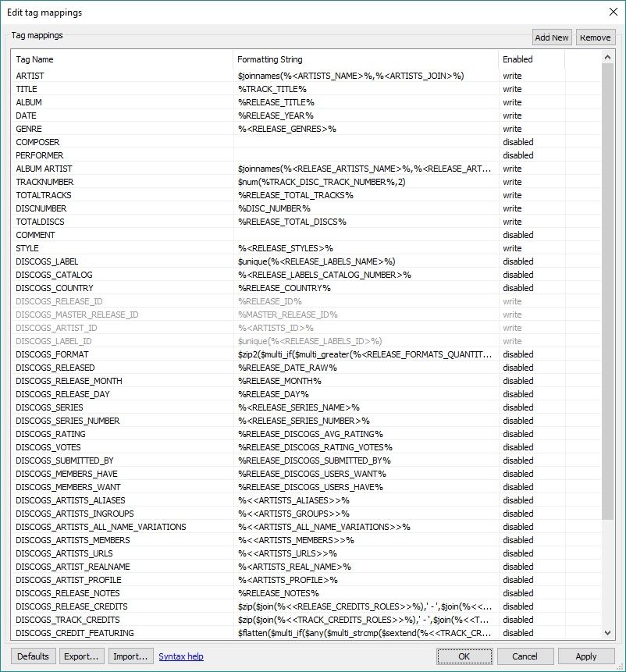Click the Apply button
The image size is (626, 672).
point(585,656)
